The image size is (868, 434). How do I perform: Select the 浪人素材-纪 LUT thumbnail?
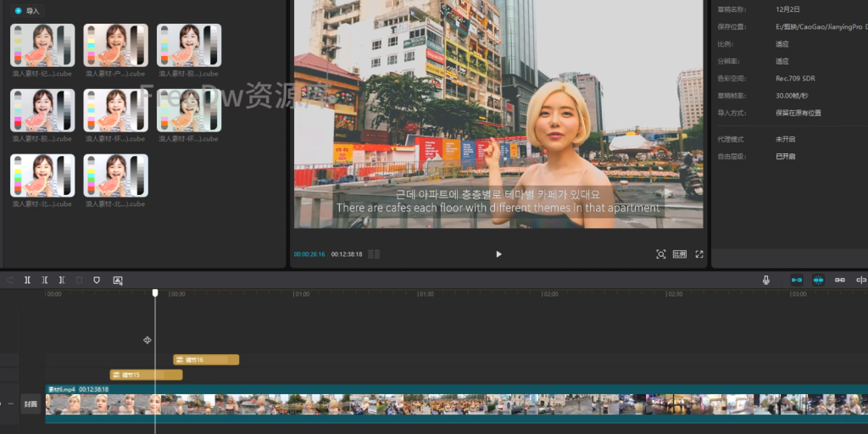[42, 46]
